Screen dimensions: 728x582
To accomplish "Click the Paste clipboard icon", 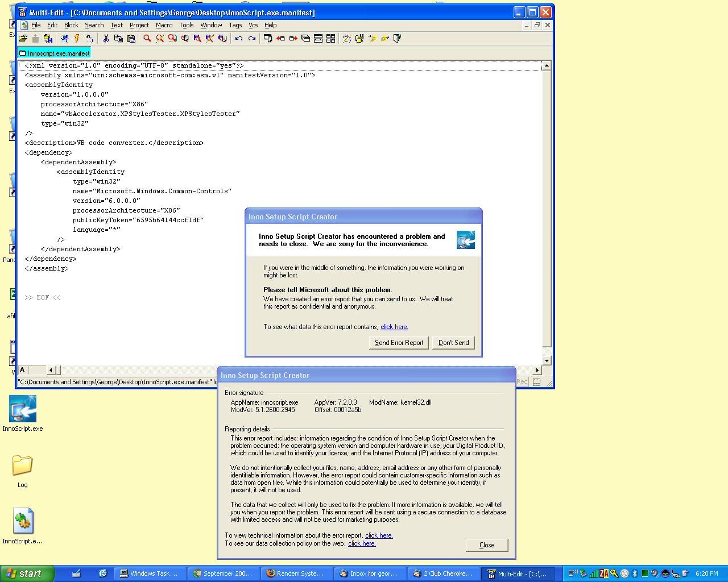I will [x=131, y=38].
